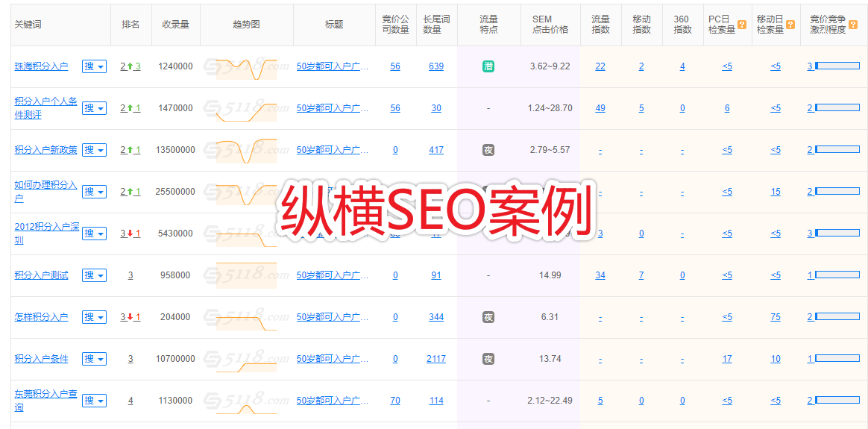Click the 排名 column header
The height and width of the screenshot is (429, 868).
click(130, 25)
